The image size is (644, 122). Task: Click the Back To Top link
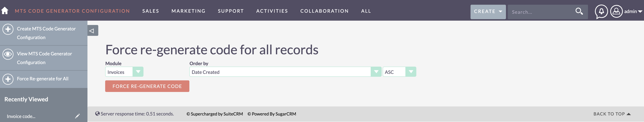click(x=612, y=114)
